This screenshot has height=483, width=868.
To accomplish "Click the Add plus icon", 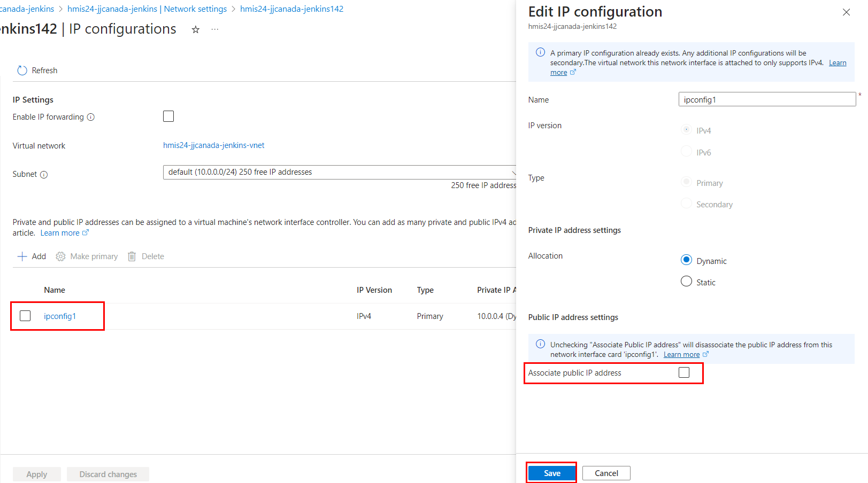I will click(22, 256).
